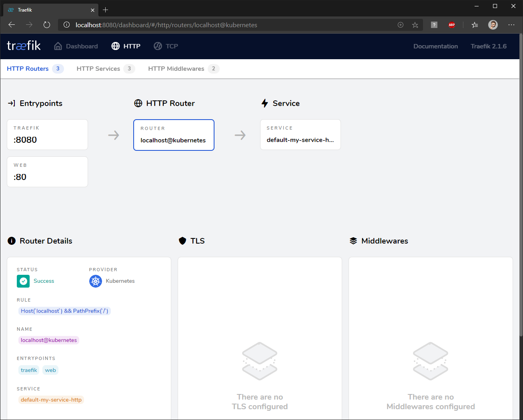Click the site information icon in address bar
523x420 pixels.
[67, 25]
